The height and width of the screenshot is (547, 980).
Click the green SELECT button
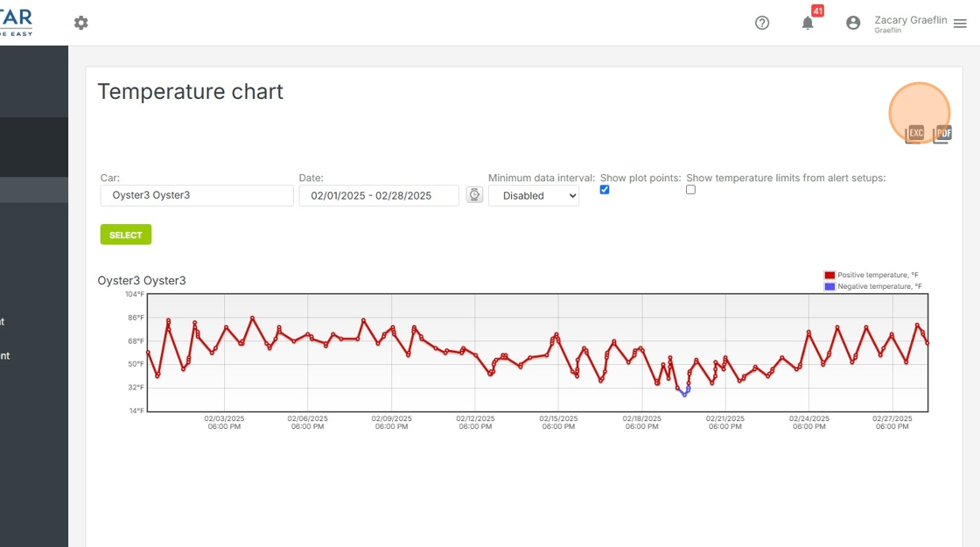point(126,235)
